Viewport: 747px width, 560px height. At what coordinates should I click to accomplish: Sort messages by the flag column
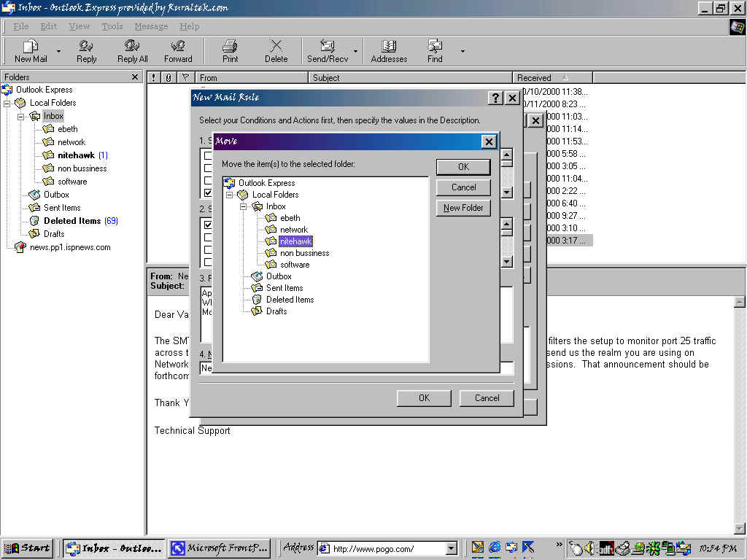click(185, 77)
